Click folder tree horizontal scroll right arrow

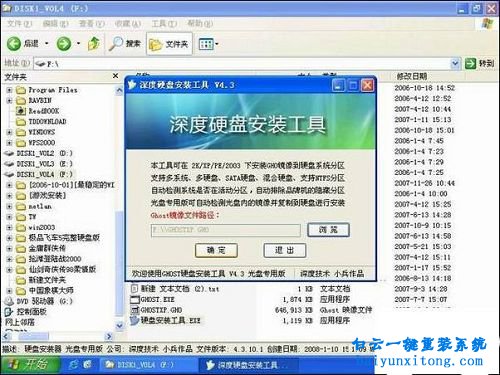109,336
